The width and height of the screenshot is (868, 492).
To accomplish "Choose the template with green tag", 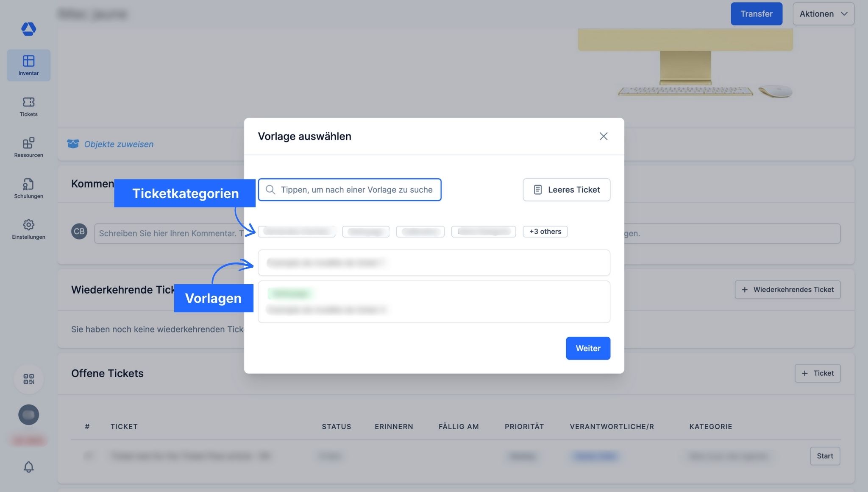I will click(x=434, y=302).
